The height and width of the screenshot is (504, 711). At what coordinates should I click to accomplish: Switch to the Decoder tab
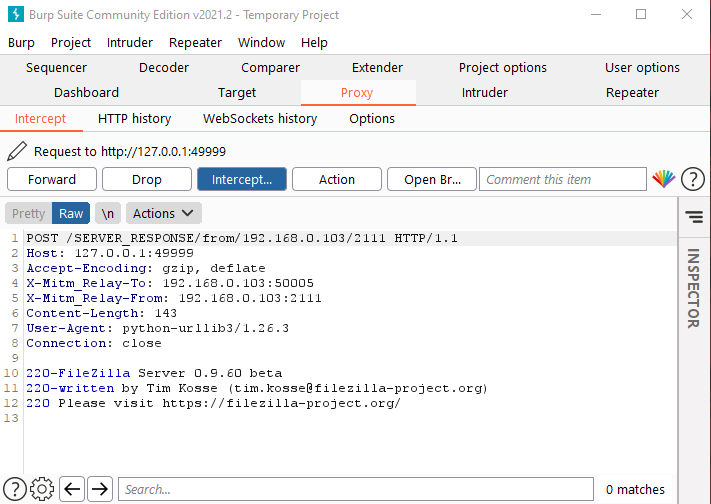(x=164, y=68)
